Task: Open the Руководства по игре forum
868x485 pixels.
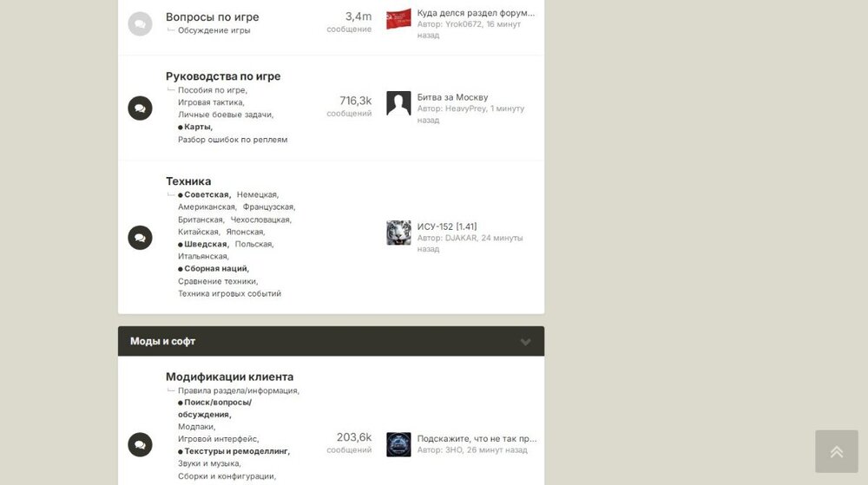Action: [x=223, y=76]
